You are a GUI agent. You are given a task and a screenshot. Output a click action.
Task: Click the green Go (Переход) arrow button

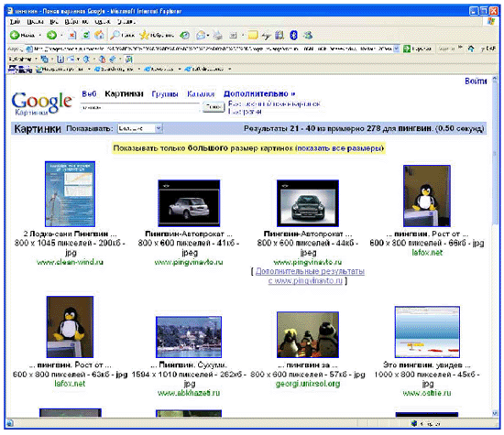pos(417,49)
